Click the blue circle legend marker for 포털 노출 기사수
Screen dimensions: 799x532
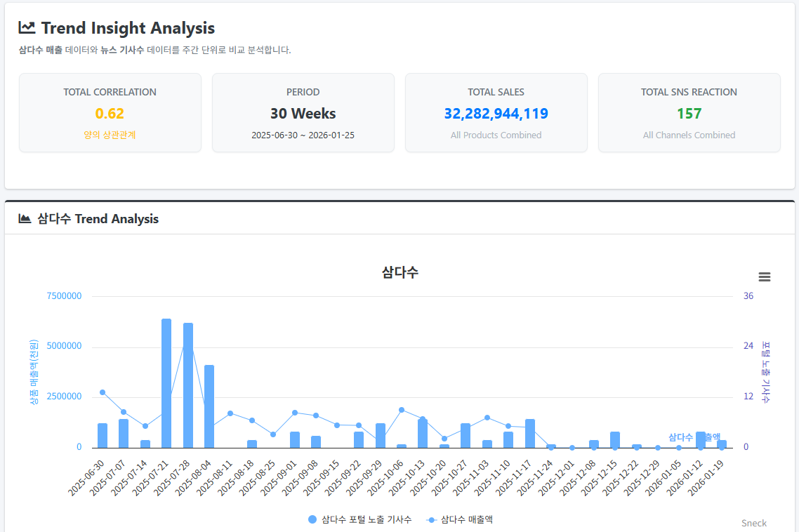click(x=312, y=519)
